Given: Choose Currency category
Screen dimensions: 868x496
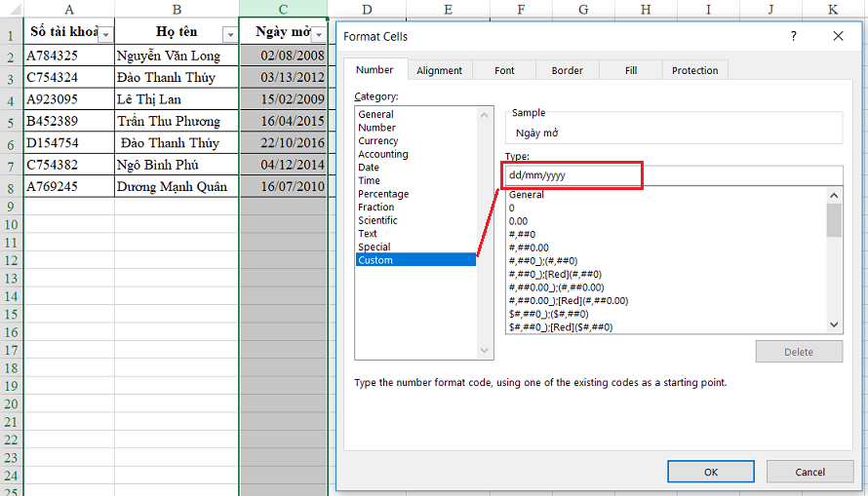Looking at the screenshot, I should pyautogui.click(x=377, y=141).
